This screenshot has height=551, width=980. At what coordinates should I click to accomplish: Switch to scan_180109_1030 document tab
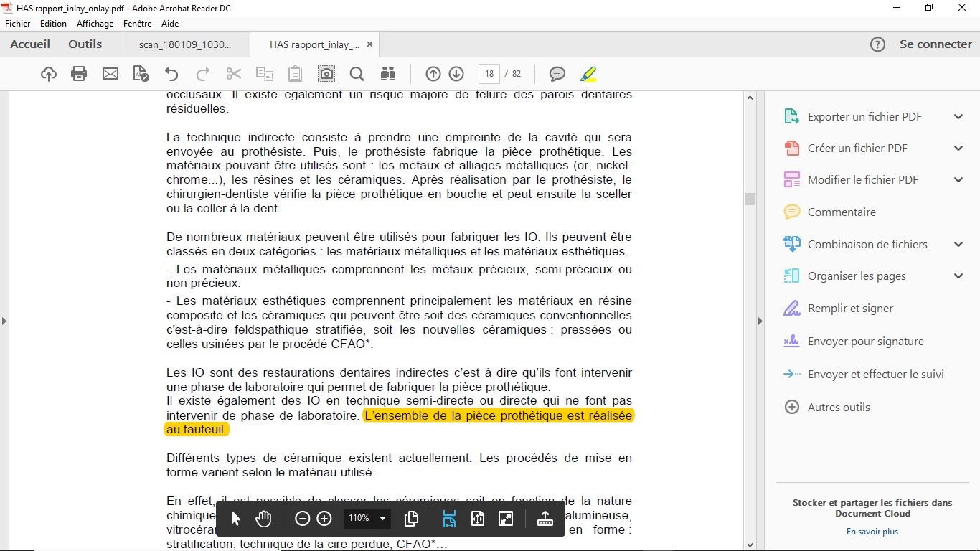(x=185, y=44)
